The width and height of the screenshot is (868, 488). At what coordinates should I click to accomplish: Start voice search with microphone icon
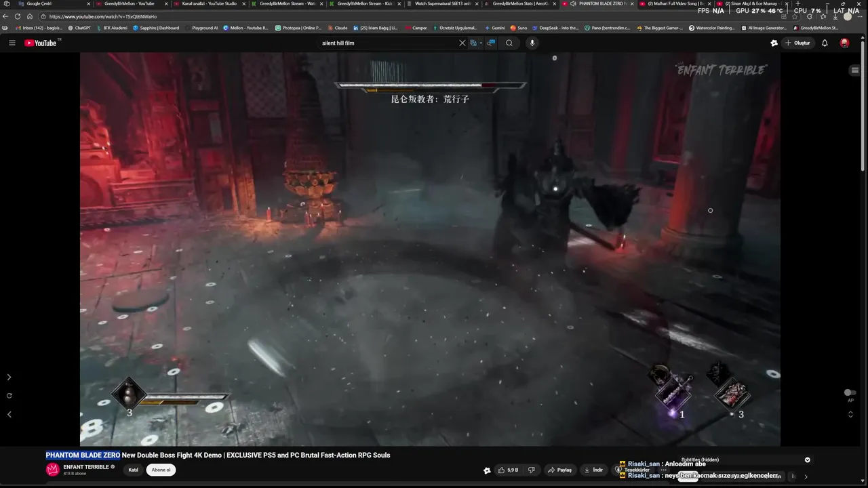pos(532,43)
